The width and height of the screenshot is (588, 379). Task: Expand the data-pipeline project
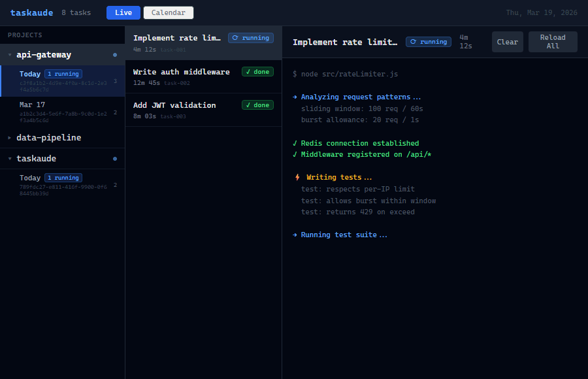pos(10,138)
